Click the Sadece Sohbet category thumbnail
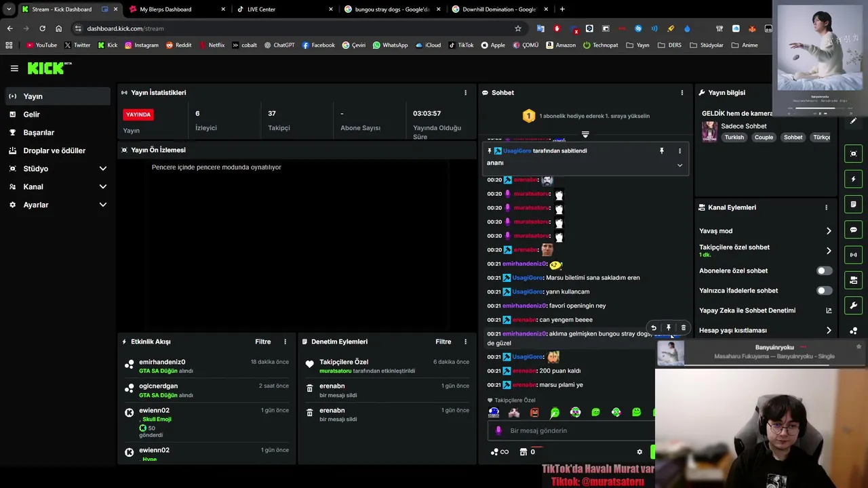Image resolution: width=868 pixels, height=488 pixels. pos(709,131)
